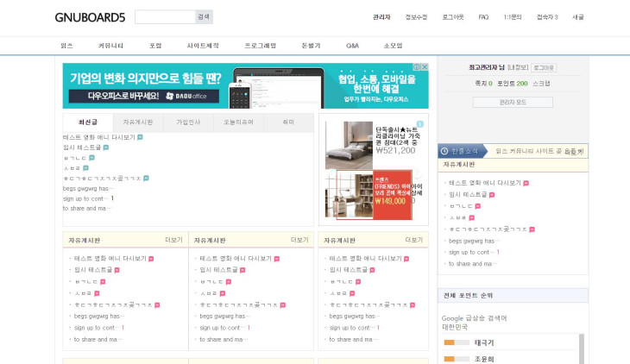Open the 정보수정 link in top menu

pyautogui.click(x=416, y=17)
